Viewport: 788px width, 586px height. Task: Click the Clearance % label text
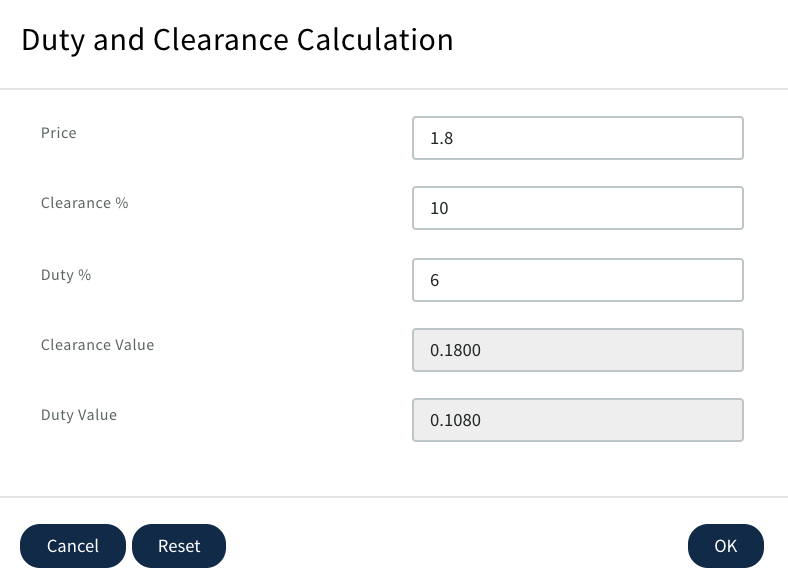pyautogui.click(x=85, y=203)
